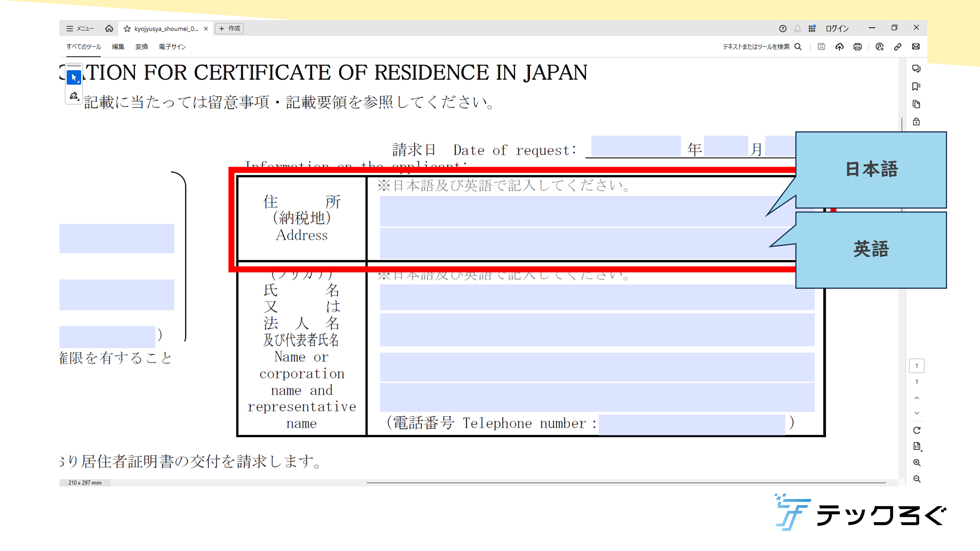Choose the Select arrow tool
980x551 pixels.
[x=74, y=77]
